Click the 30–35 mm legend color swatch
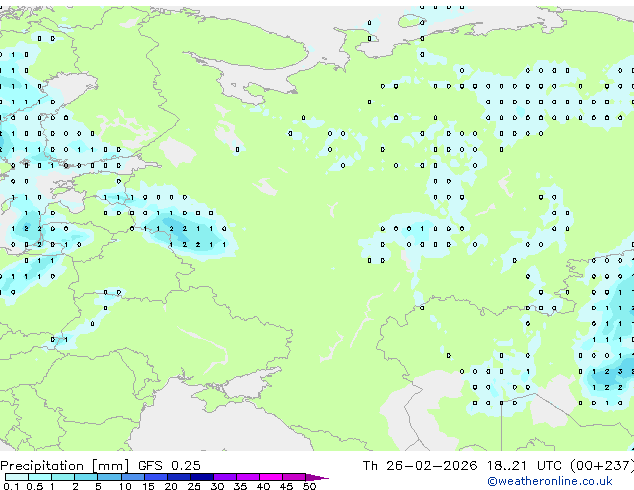Image resolution: width=634 pixels, height=490 pixels. point(224,477)
